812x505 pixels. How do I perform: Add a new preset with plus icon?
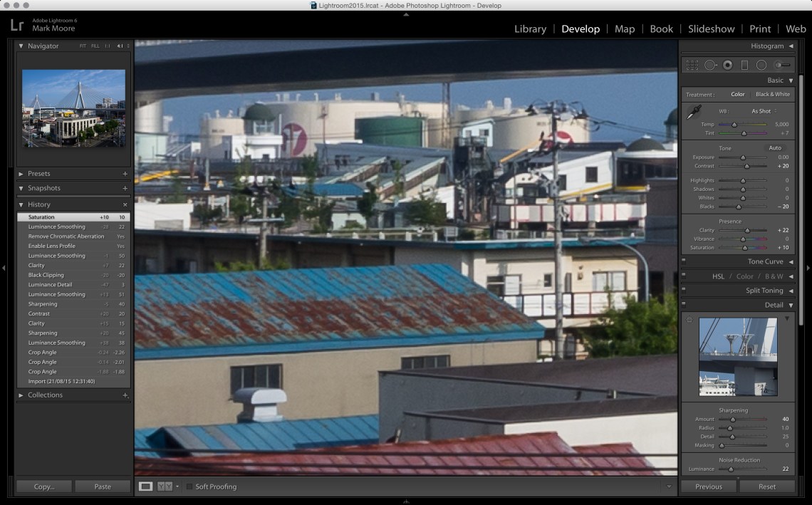click(125, 174)
